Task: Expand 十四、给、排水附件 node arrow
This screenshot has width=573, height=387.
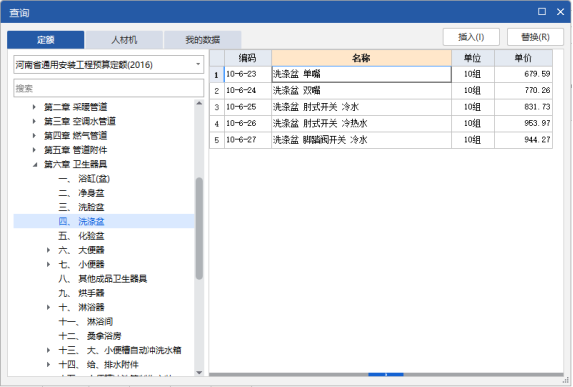Action: click(48, 364)
